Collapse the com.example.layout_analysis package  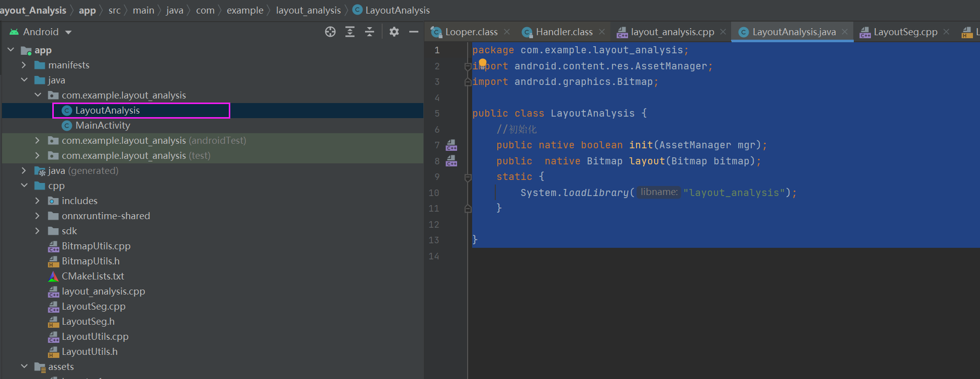pos(38,95)
